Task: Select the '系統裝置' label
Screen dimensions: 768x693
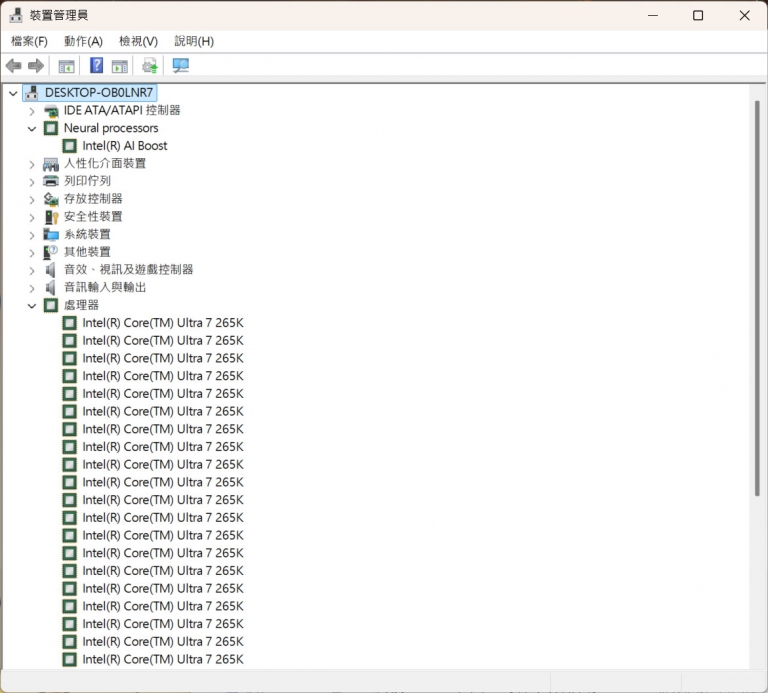Action: pyautogui.click(x=87, y=234)
